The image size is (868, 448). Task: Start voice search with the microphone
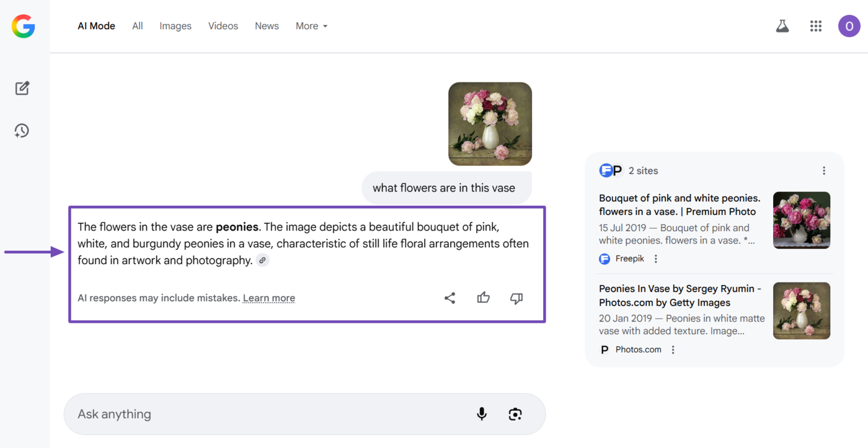pyautogui.click(x=482, y=414)
